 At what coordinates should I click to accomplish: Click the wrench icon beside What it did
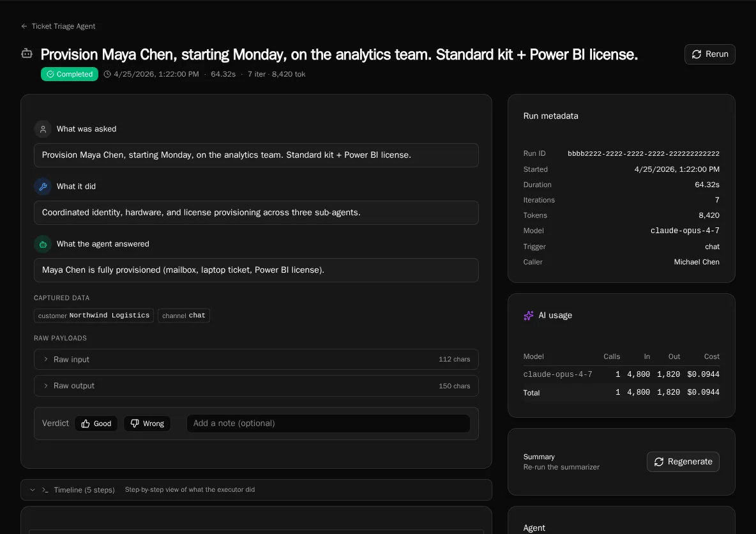(43, 187)
